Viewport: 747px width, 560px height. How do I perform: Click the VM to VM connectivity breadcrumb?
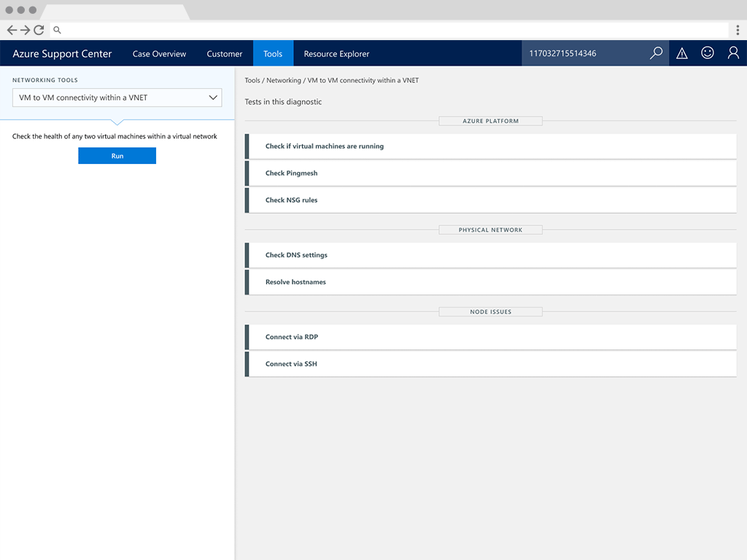(363, 80)
